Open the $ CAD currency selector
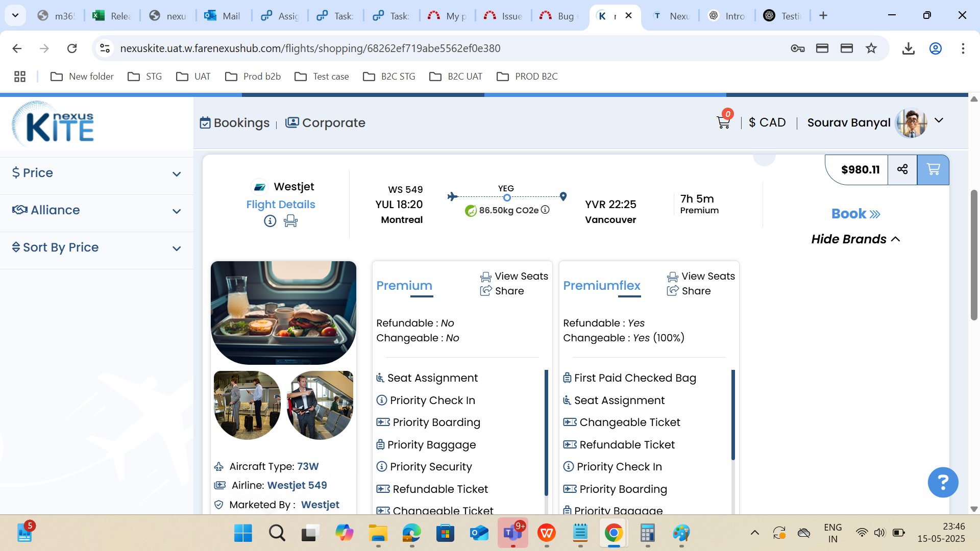This screenshot has width=980, height=551. [767, 123]
